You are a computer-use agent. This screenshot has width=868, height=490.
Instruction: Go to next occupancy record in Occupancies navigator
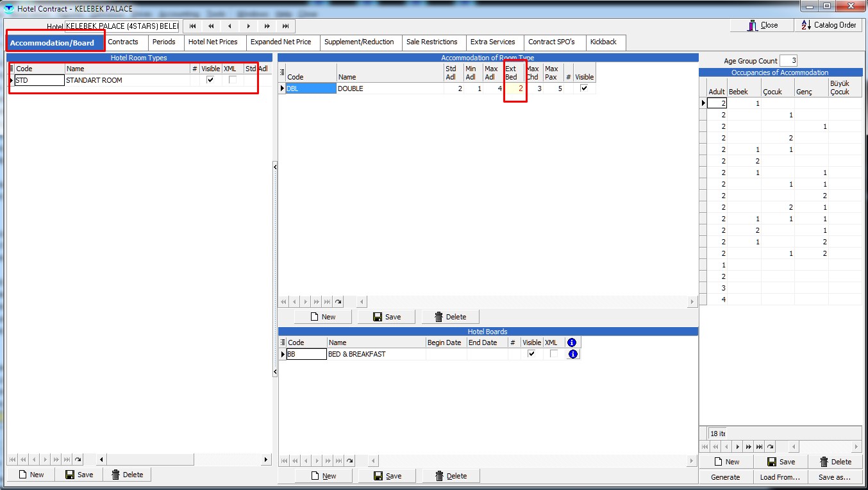point(738,446)
